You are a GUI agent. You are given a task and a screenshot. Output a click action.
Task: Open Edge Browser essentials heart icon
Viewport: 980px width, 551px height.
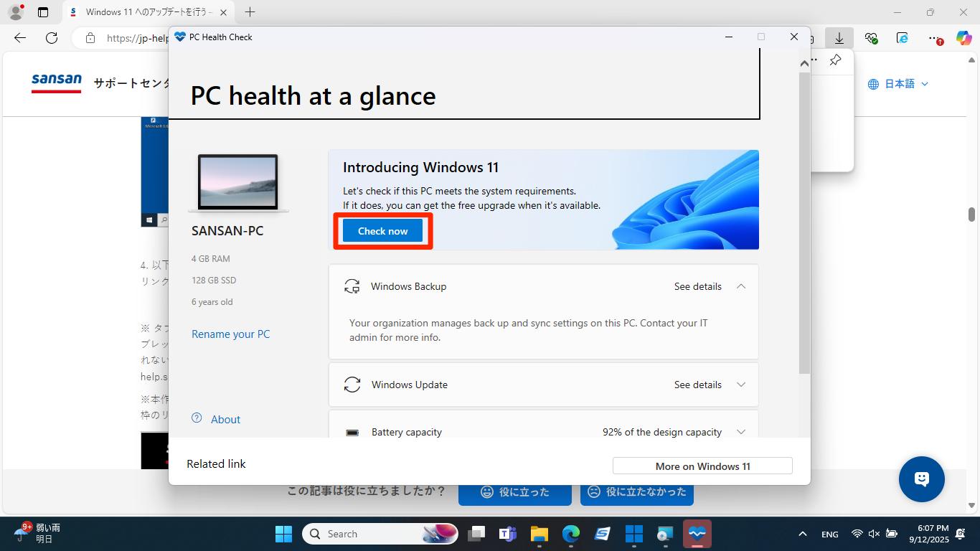pyautogui.click(x=872, y=38)
